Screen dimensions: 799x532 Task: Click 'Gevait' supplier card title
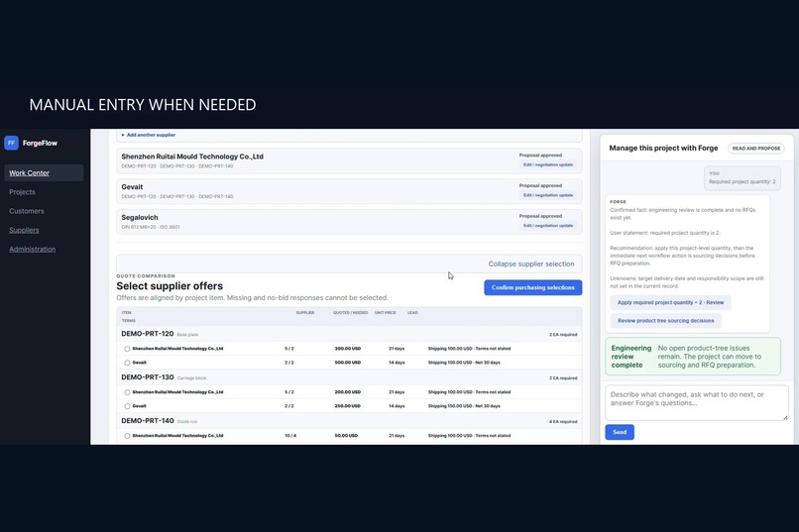click(132, 187)
